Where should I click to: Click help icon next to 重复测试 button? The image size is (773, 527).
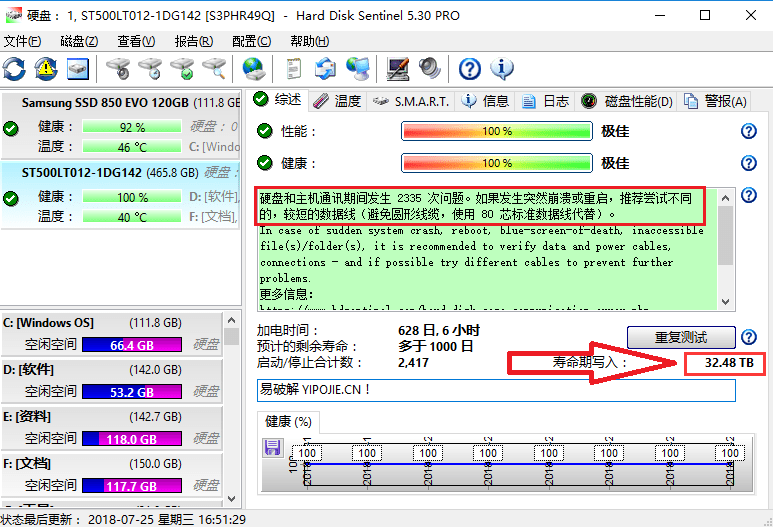click(x=748, y=337)
